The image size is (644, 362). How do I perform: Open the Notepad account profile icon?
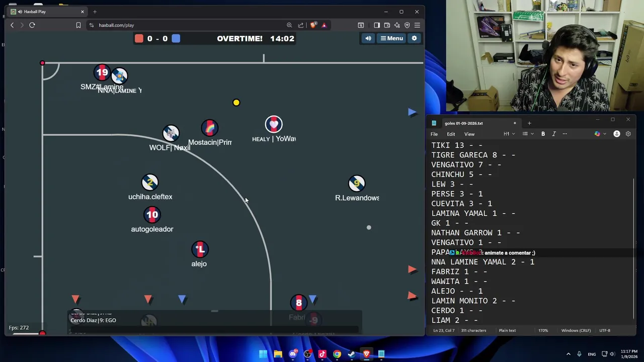point(617,134)
